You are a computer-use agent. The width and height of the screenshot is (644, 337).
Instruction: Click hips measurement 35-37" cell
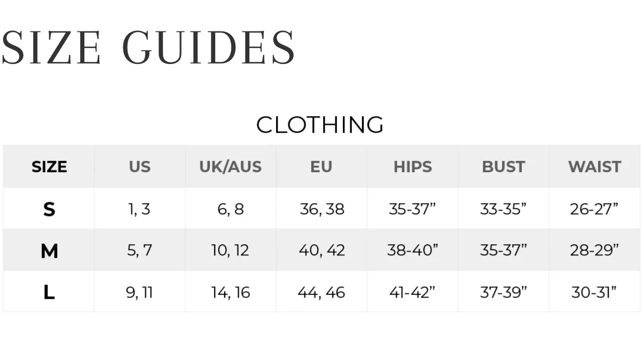pyautogui.click(x=412, y=209)
